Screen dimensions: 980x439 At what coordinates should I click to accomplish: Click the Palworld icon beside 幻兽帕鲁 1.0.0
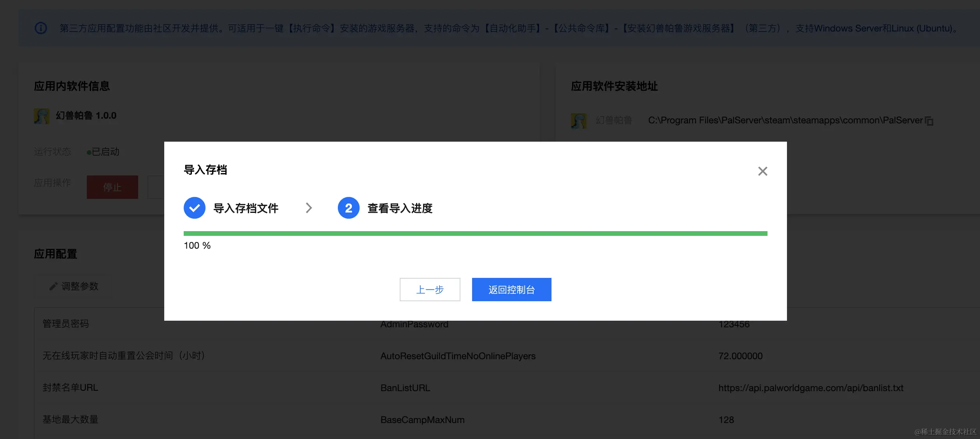coord(42,116)
